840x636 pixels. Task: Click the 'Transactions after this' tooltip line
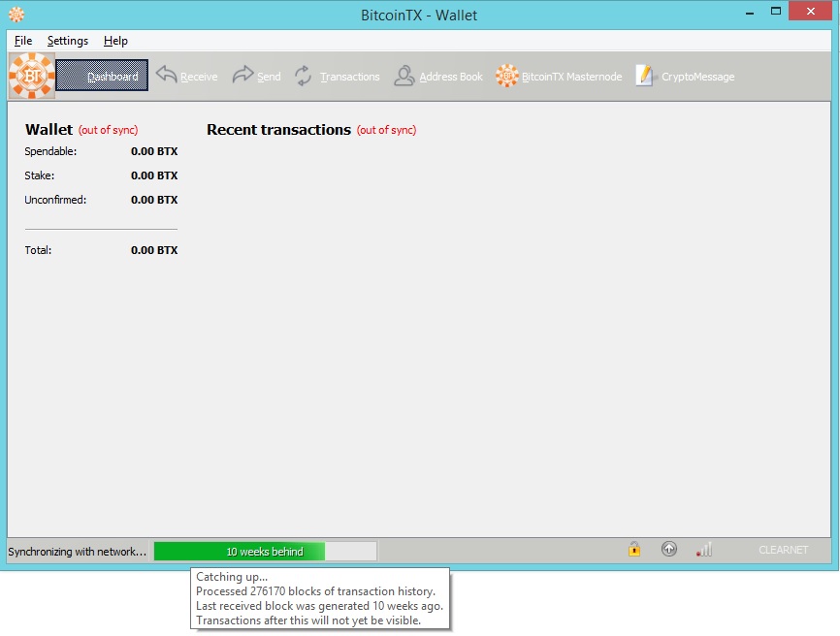point(308,620)
